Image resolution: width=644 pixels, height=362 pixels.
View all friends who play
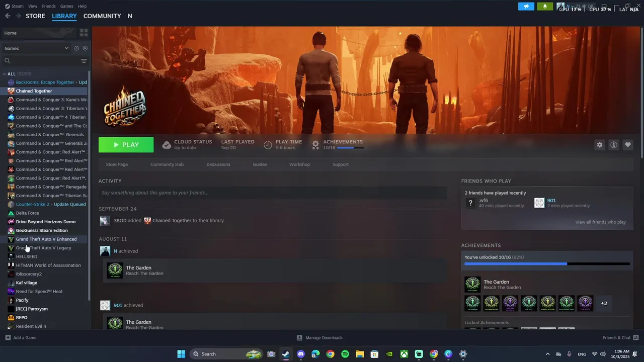[x=600, y=222]
